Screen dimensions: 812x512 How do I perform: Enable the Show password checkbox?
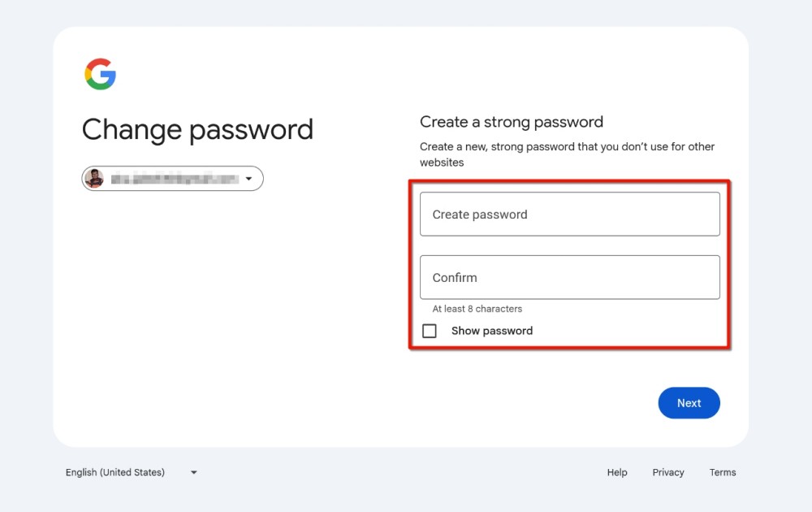coord(430,331)
